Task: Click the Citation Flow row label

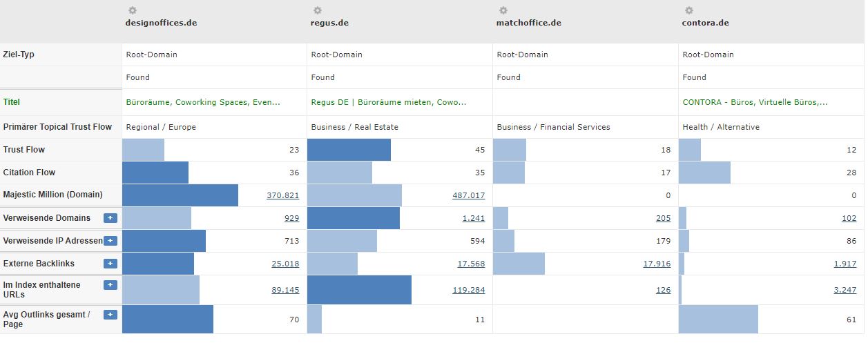Action: pos(29,173)
